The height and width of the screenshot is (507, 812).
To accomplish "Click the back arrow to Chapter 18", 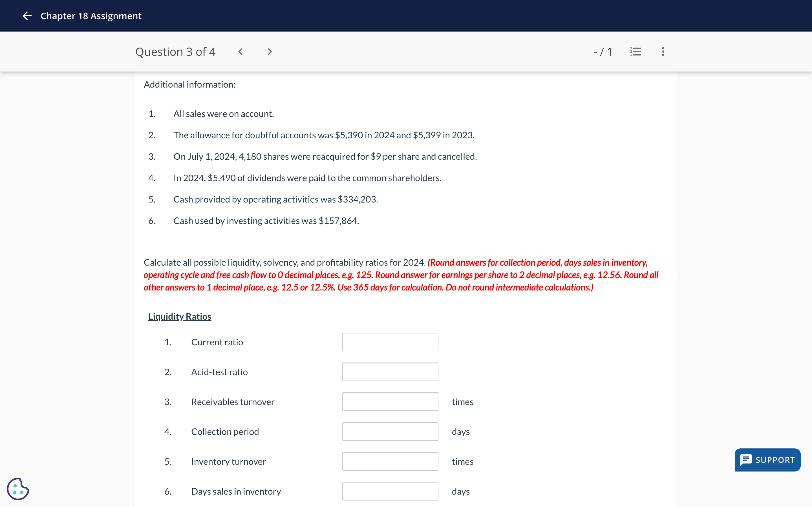I will (27, 16).
